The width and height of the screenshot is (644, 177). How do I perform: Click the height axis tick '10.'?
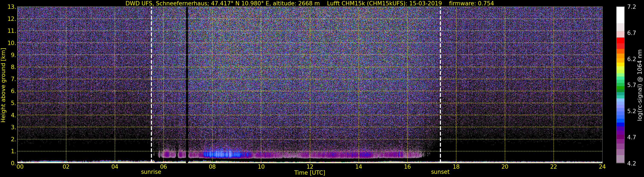point(12,43)
